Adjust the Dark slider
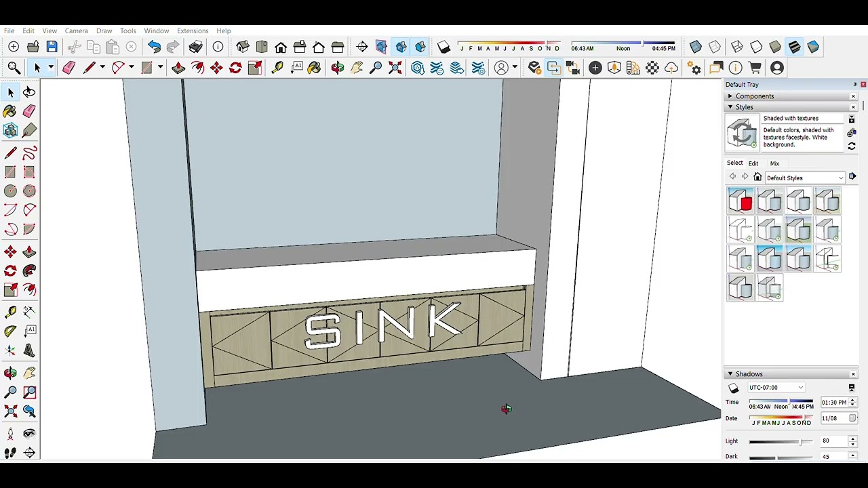Viewport: 868px width, 488px height. click(781, 457)
